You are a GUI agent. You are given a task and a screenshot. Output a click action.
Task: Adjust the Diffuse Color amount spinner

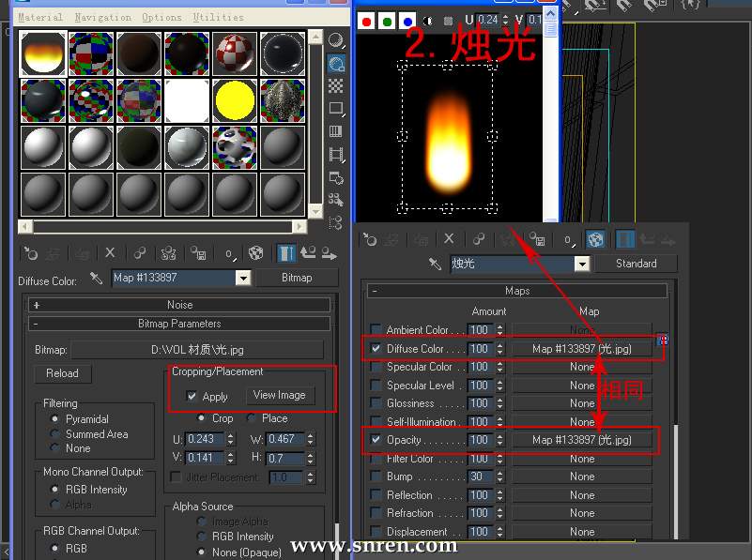pyautogui.click(x=500, y=349)
